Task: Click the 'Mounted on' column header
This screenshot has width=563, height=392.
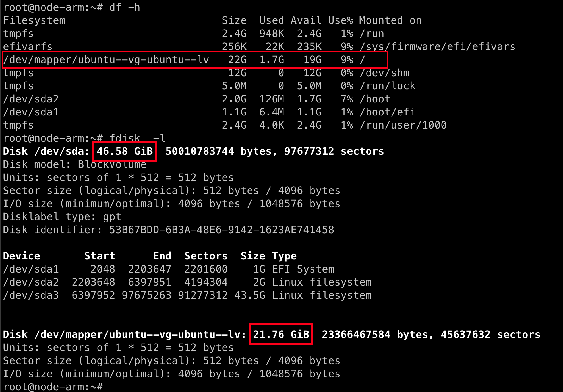Action: click(x=390, y=20)
